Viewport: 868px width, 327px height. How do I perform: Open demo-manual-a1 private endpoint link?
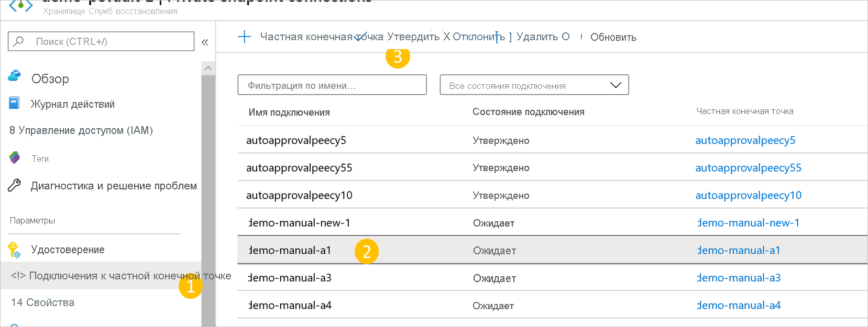739,250
